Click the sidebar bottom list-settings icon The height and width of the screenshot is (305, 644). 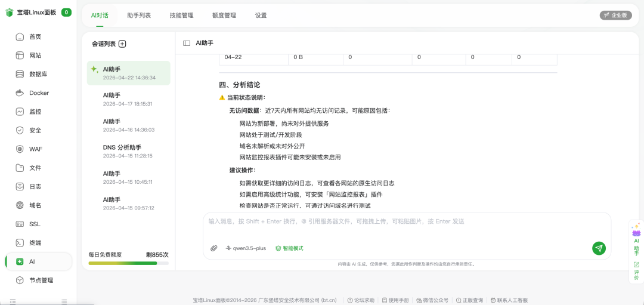click(64, 301)
